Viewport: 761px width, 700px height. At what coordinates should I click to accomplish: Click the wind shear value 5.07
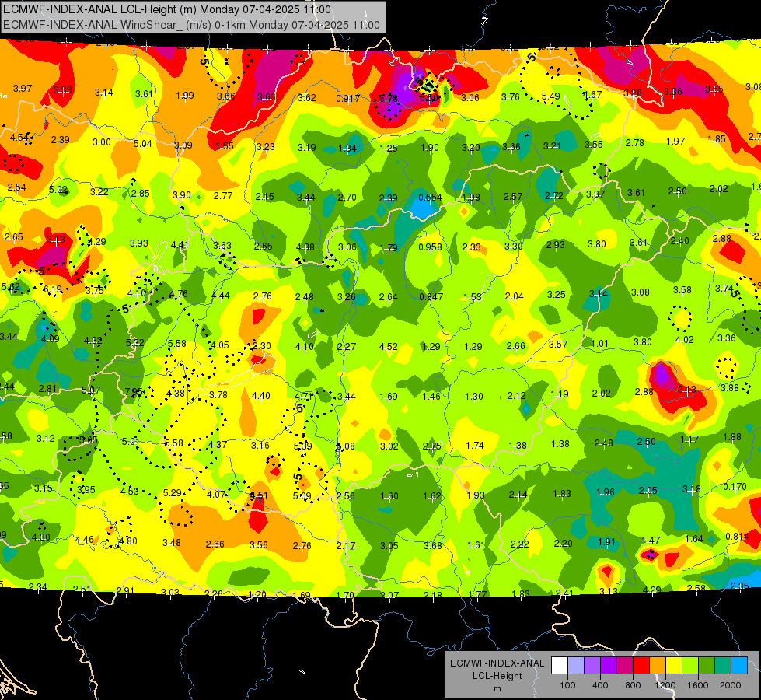coord(91,390)
